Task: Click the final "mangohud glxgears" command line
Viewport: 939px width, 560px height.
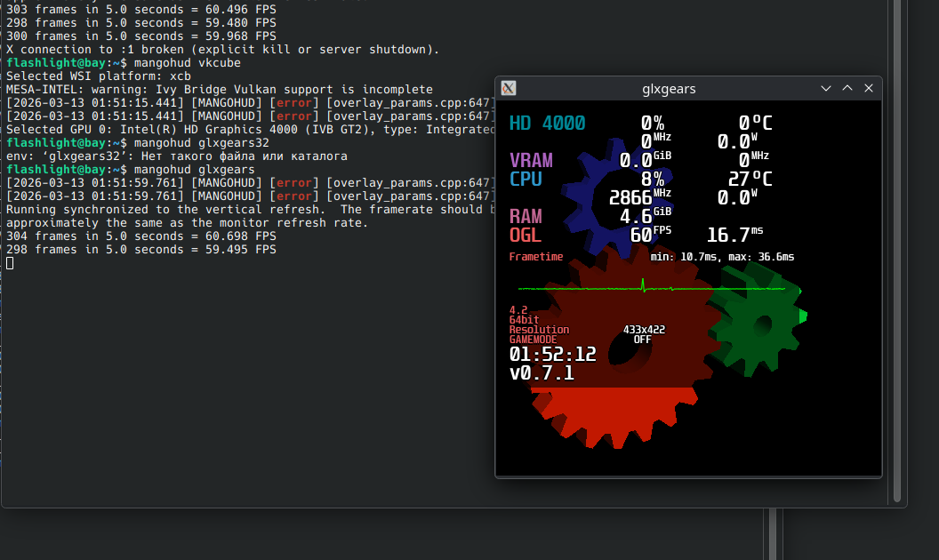Action: click(x=195, y=170)
